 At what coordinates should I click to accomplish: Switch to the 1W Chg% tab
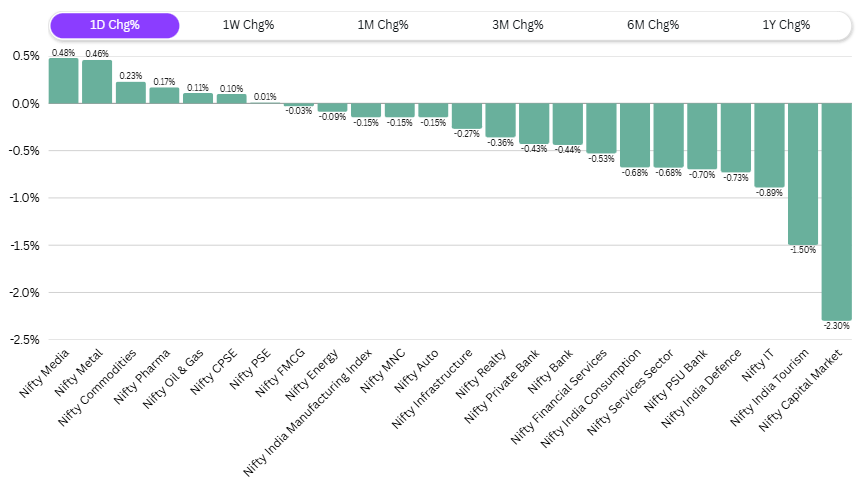click(248, 25)
